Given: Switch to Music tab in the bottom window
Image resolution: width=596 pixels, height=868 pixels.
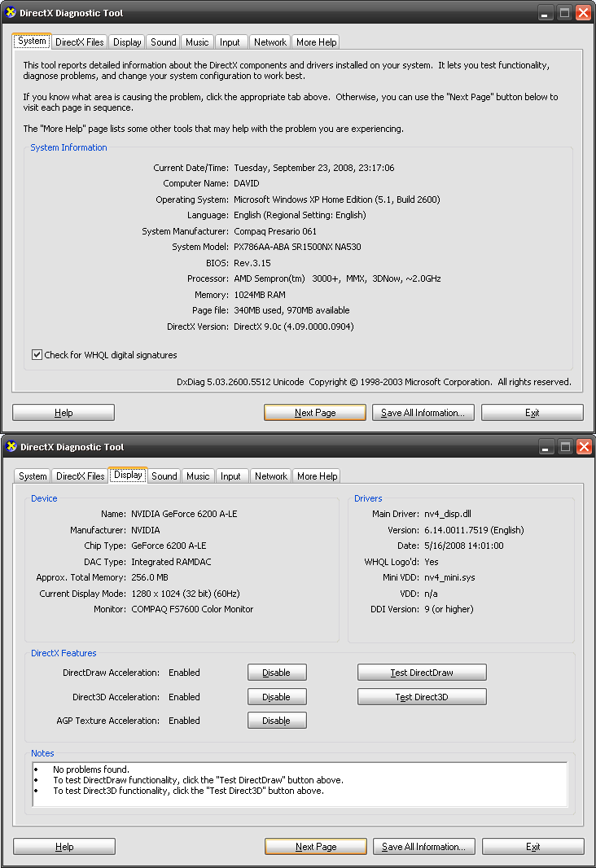Looking at the screenshot, I should [198, 476].
